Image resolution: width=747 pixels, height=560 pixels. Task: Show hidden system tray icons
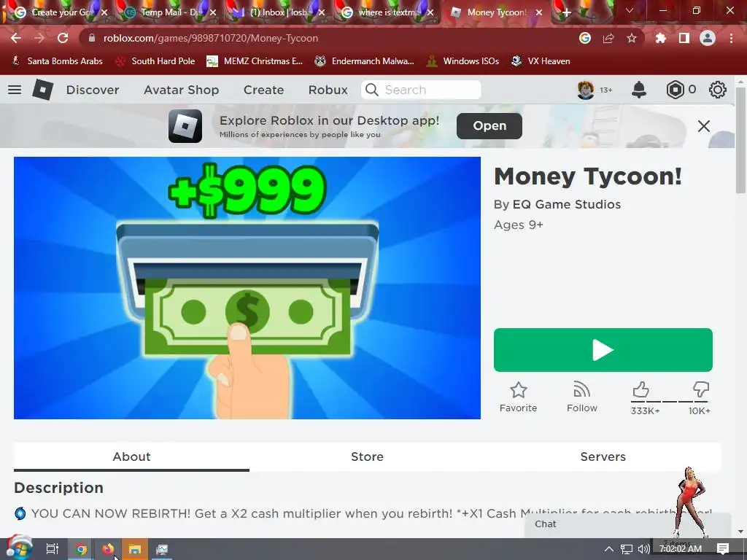coord(609,549)
